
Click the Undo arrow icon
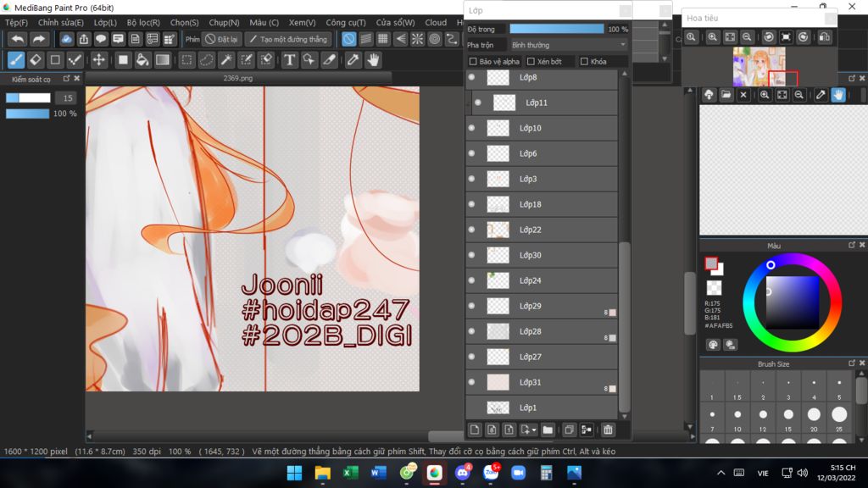click(17, 39)
